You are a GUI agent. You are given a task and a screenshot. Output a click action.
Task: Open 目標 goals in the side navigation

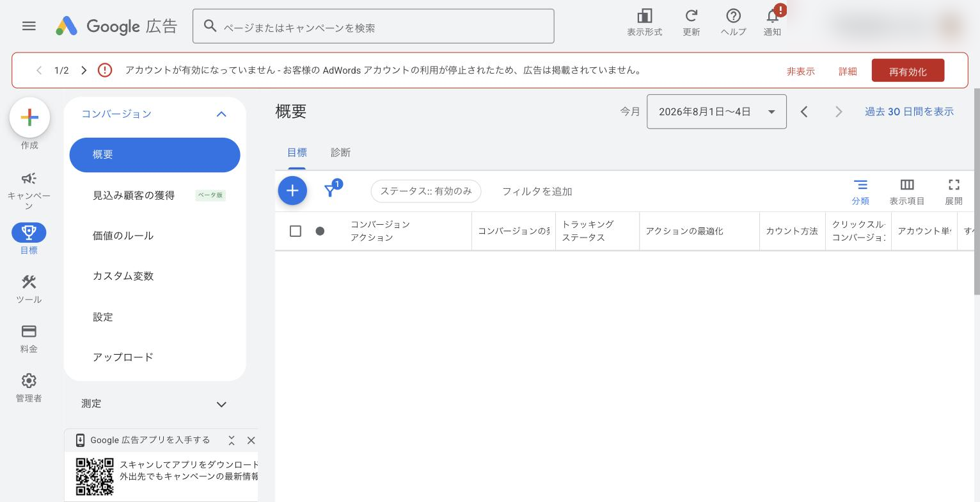29,239
